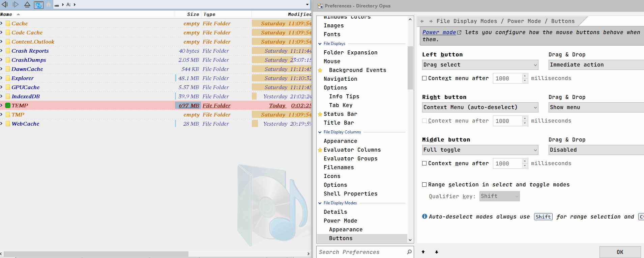Expand the Crash Reports folder row

click(2, 51)
